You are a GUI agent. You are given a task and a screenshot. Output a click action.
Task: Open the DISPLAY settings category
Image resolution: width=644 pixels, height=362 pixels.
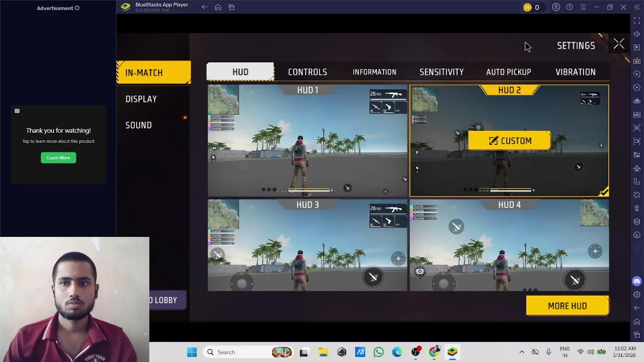[x=141, y=99]
